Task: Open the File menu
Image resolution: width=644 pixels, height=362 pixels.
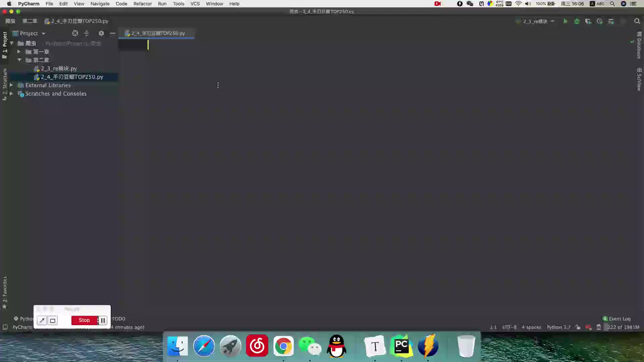Action: pyautogui.click(x=49, y=4)
